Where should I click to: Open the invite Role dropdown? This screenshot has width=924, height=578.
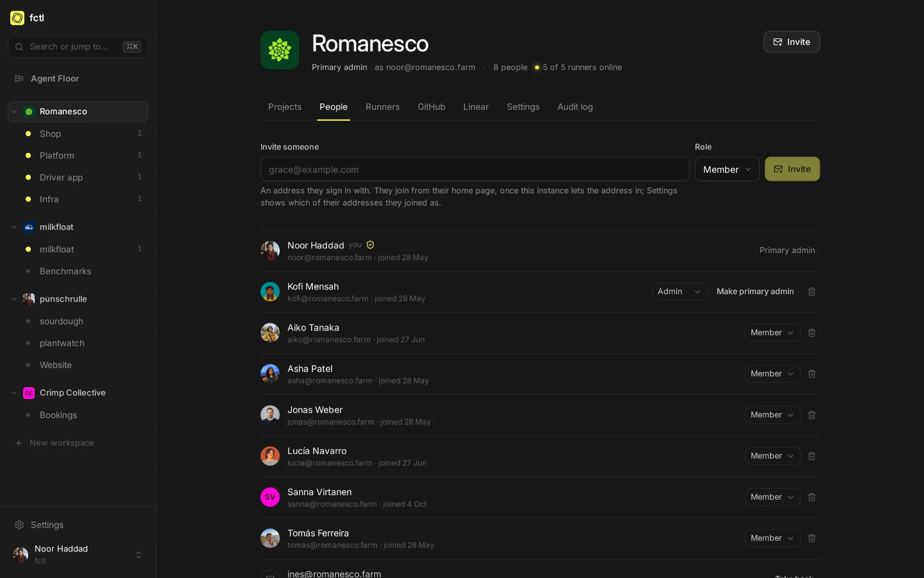(727, 169)
